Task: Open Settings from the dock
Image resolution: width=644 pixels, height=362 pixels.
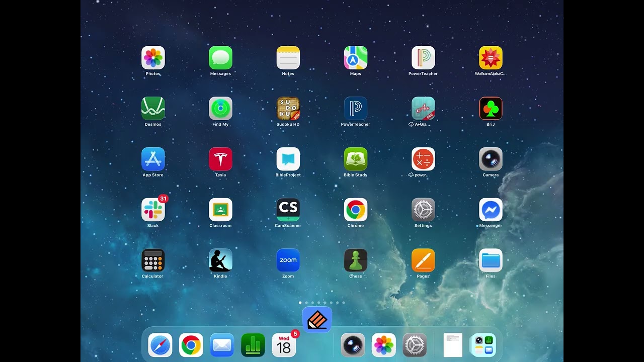Action: 415,345
